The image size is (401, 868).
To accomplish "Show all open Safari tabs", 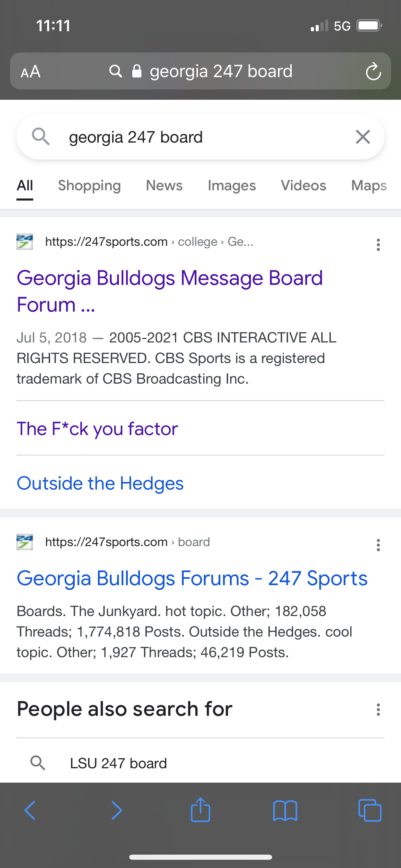I will tap(369, 810).
